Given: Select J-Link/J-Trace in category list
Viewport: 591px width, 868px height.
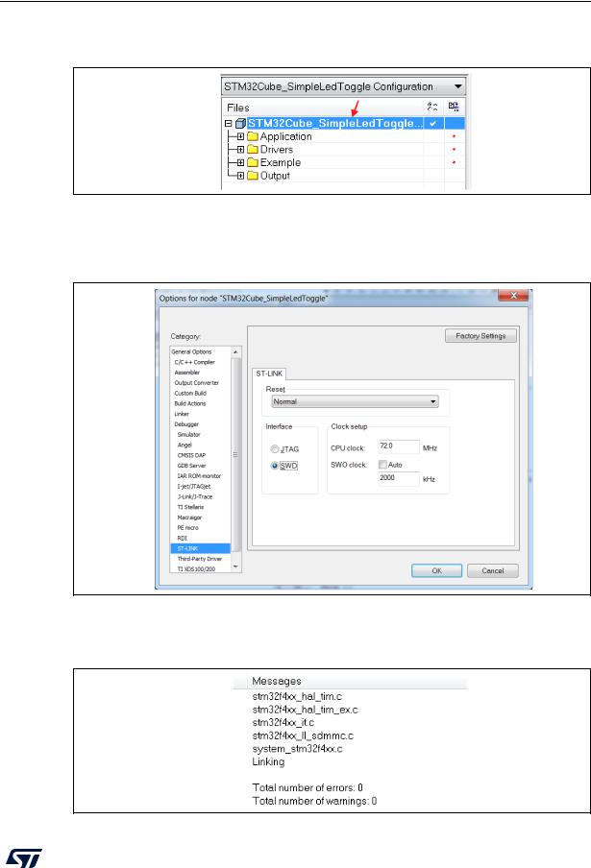Looking at the screenshot, I should click(195, 496).
